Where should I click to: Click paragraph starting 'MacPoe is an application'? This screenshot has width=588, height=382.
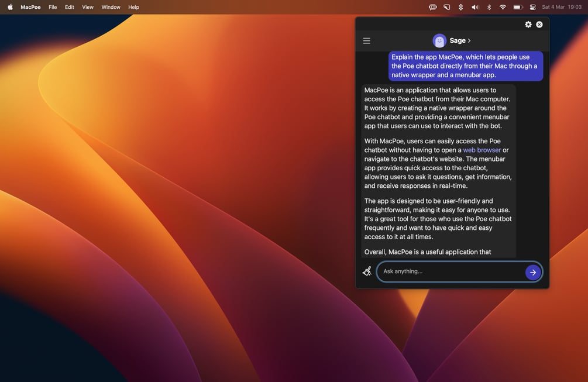tap(437, 108)
